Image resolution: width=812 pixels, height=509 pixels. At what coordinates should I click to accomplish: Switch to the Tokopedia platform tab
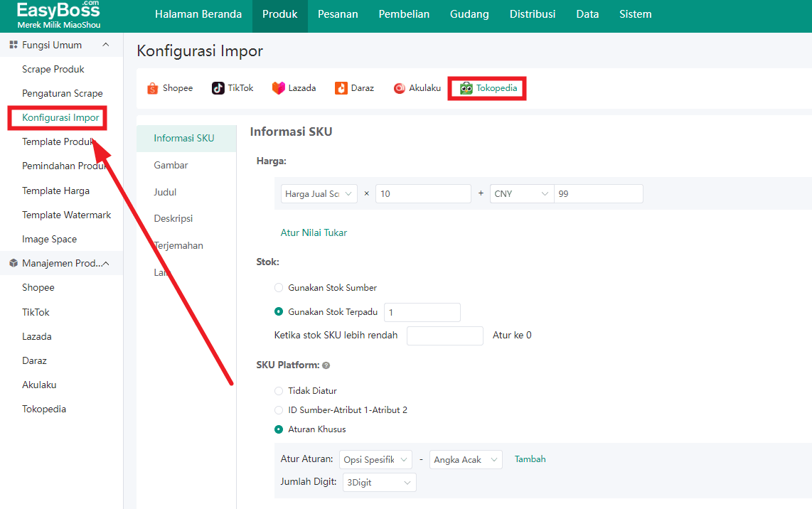487,88
